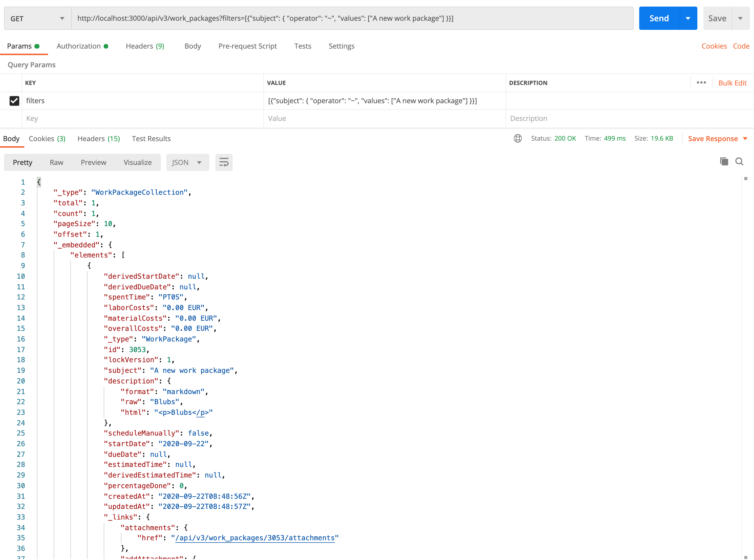Image resolution: width=754 pixels, height=560 pixels.
Task: Switch to the Raw response view
Action: (x=56, y=162)
